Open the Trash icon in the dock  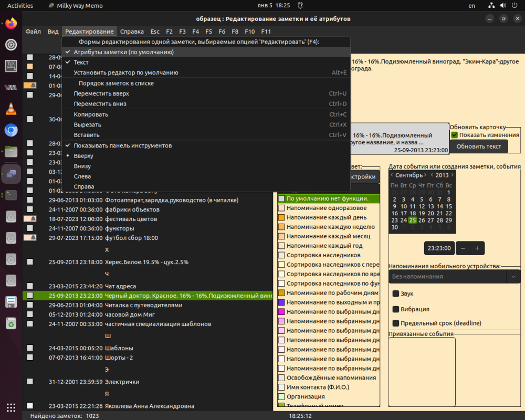(x=11, y=323)
